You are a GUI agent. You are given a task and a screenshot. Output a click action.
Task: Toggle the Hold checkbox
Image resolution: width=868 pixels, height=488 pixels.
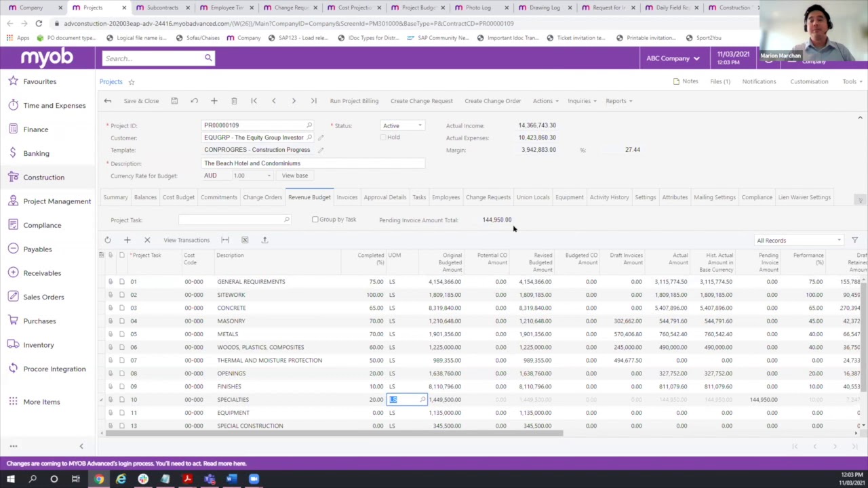pos(383,138)
